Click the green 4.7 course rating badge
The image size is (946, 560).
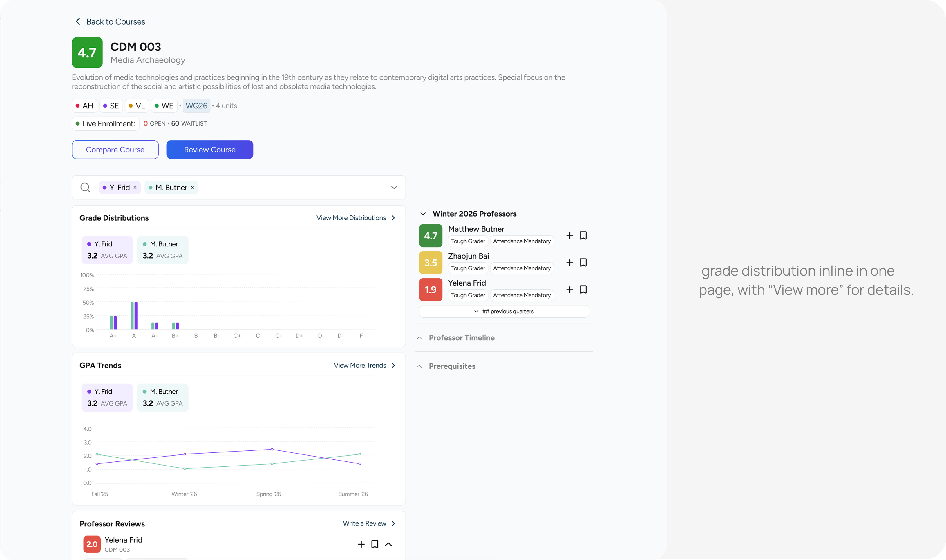87,52
